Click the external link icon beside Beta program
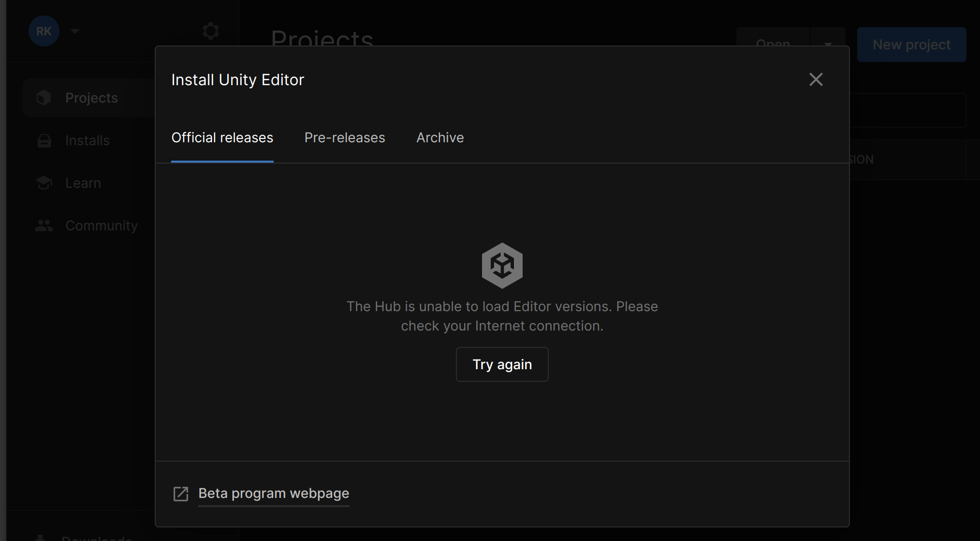Screen dimensions: 980x541 click(181, 494)
